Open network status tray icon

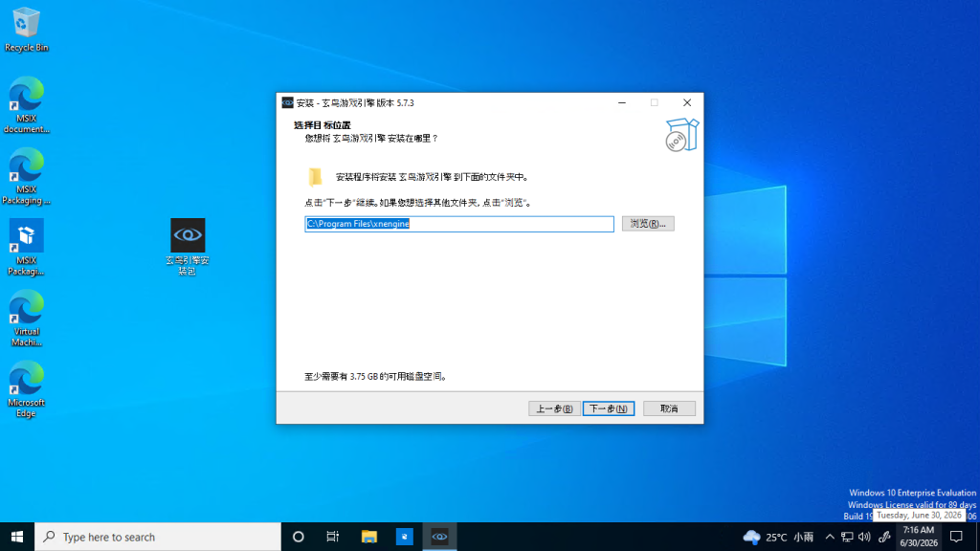click(x=847, y=537)
